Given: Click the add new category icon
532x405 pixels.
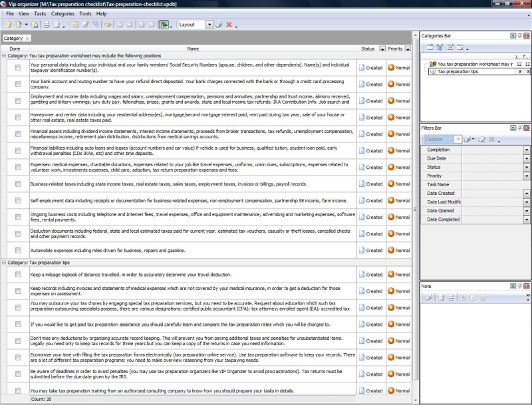Looking at the screenshot, I should (430, 47).
